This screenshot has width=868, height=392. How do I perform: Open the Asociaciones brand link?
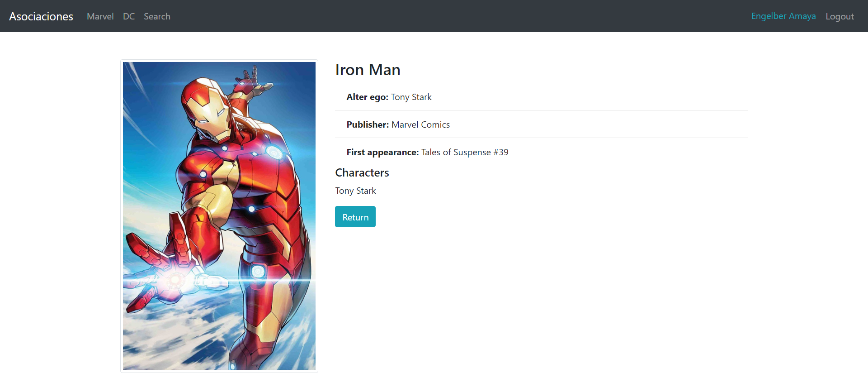pyautogui.click(x=41, y=16)
